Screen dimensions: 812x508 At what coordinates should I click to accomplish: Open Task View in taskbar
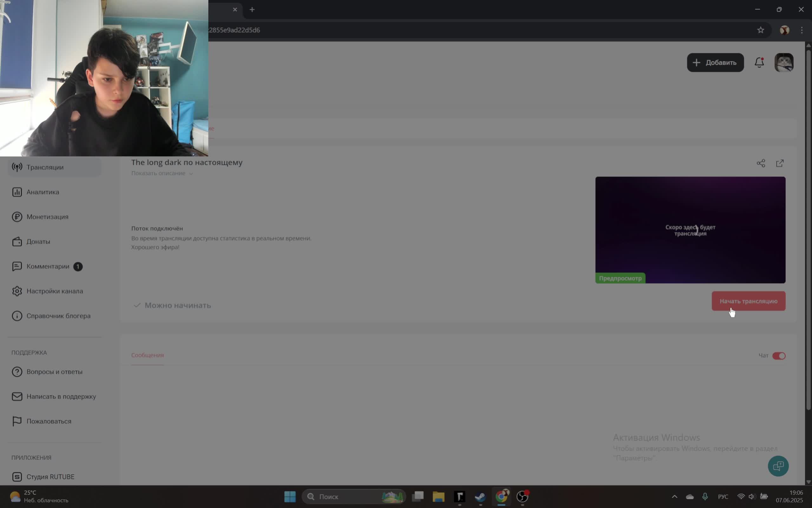[x=418, y=497]
